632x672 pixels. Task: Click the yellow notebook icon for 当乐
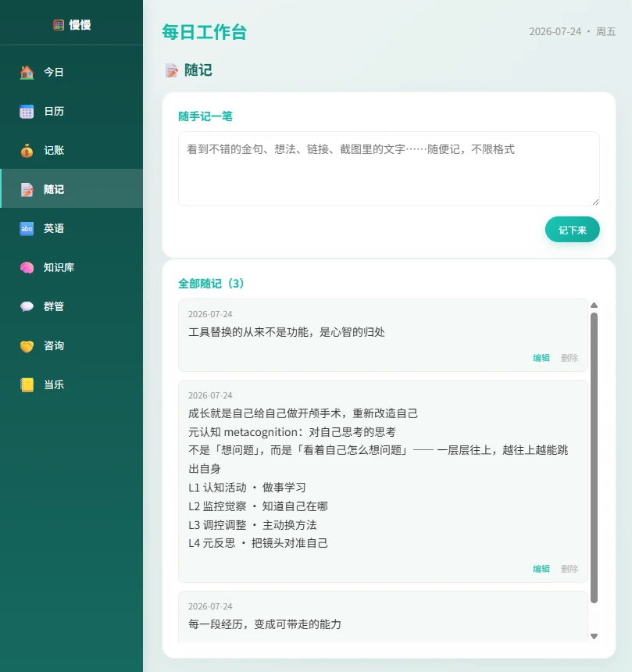click(27, 384)
